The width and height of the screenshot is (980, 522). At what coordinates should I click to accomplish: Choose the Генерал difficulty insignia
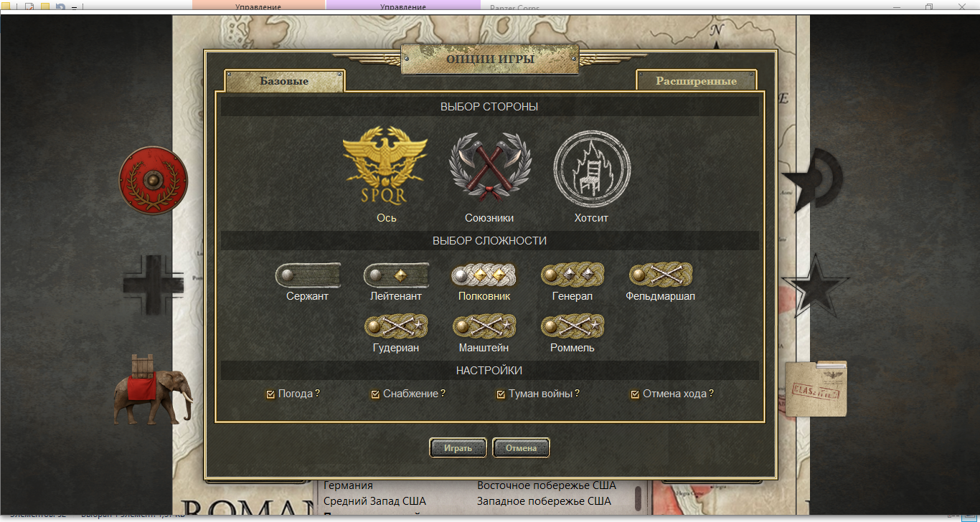pos(573,274)
